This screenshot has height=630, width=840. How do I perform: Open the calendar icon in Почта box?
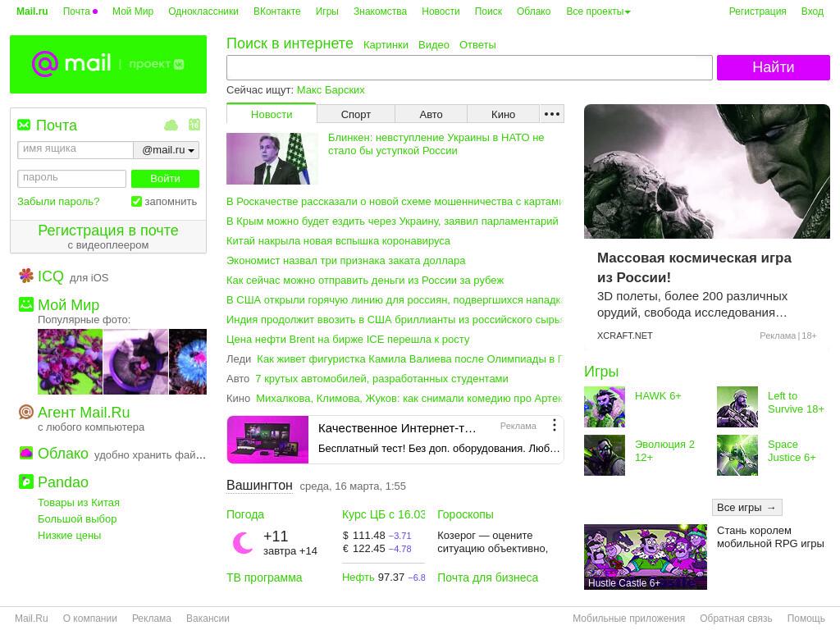pos(194,125)
